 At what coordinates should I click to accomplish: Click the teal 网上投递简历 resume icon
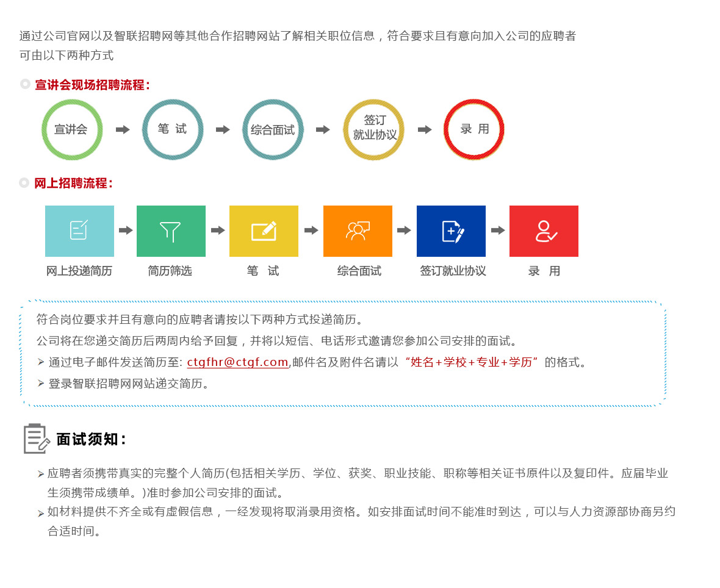pyautogui.click(x=79, y=231)
